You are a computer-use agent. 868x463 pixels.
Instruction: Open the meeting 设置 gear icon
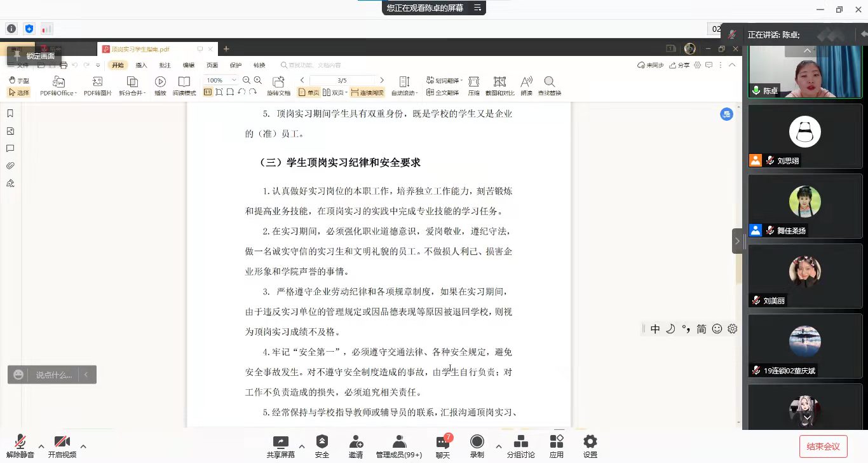pyautogui.click(x=590, y=446)
